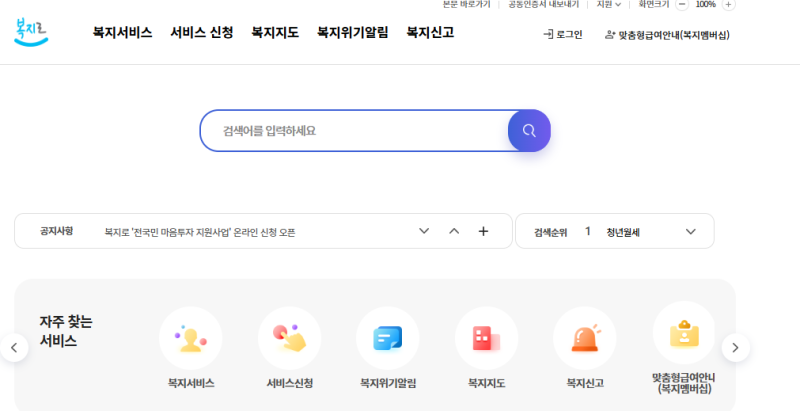Click the 복지로 logo
The height and width of the screenshot is (411, 800).
(31, 32)
